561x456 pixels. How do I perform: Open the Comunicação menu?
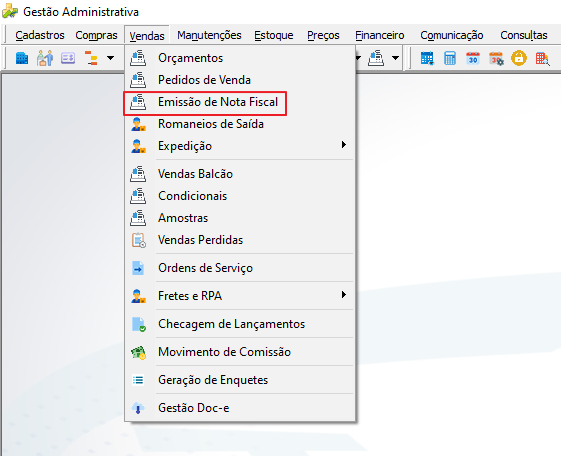(452, 35)
